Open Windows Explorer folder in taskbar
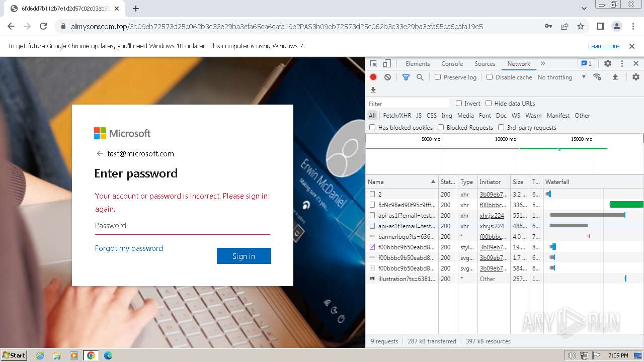Image resolution: width=644 pixels, height=362 pixels. (x=57, y=355)
